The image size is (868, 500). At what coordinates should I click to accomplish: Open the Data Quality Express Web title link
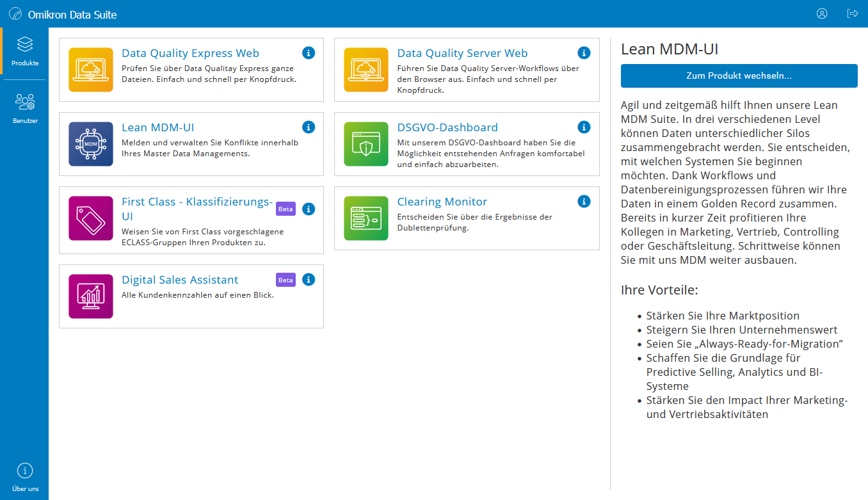point(191,53)
